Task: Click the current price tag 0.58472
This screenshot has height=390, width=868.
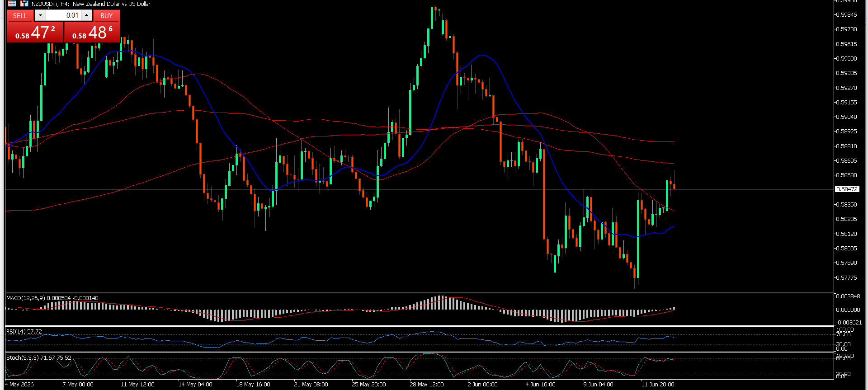Action: tap(847, 189)
